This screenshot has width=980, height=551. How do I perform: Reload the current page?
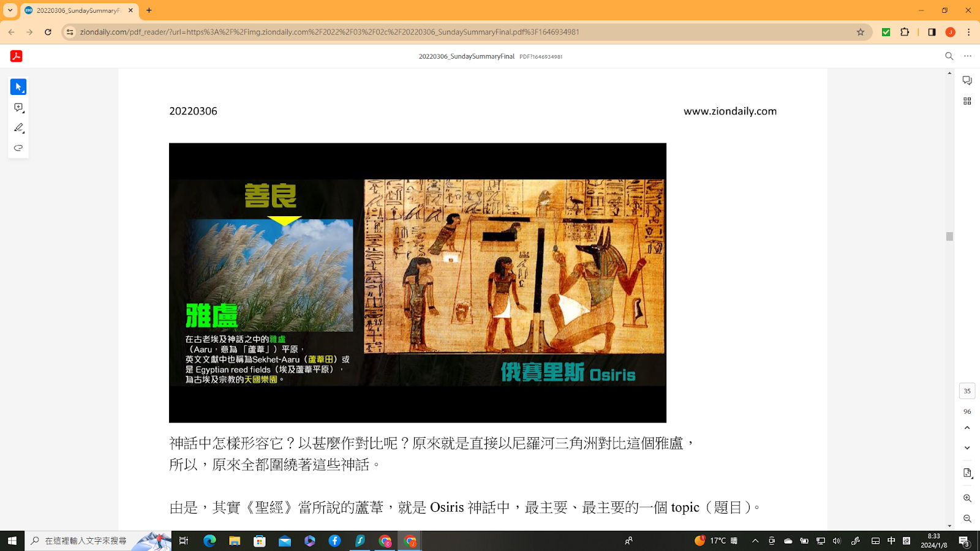coord(48,32)
